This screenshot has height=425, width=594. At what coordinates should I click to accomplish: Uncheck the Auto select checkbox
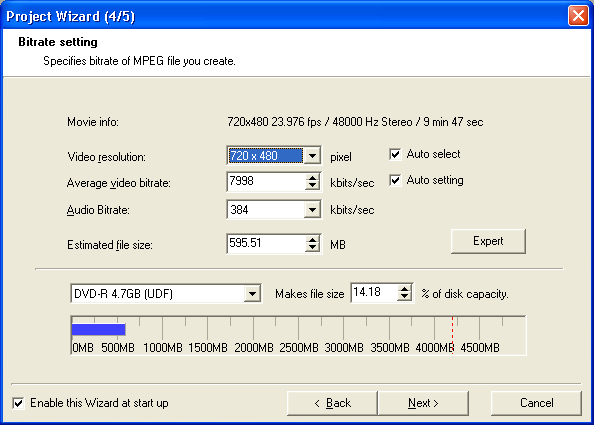395,154
